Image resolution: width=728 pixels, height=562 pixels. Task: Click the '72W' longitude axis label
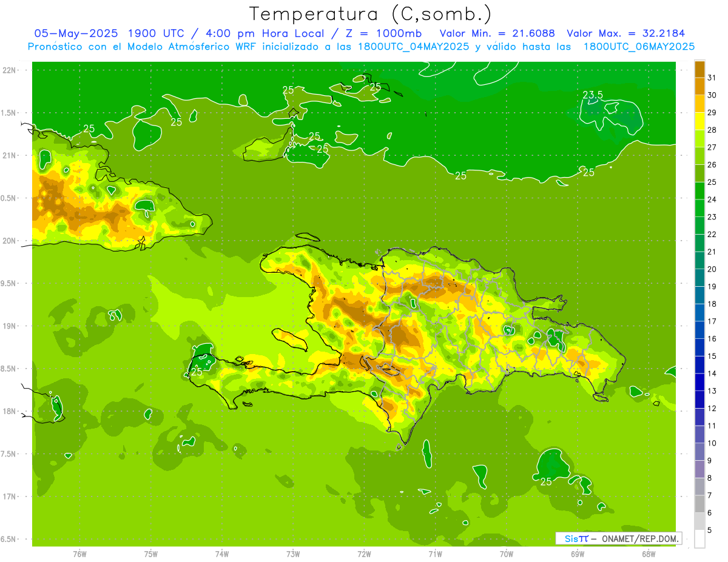364,554
